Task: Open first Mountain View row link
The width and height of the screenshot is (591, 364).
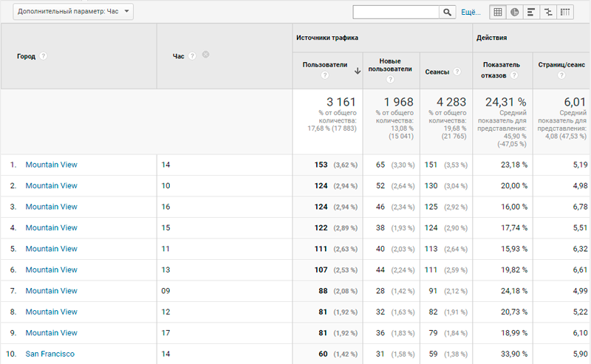Action: [51, 165]
